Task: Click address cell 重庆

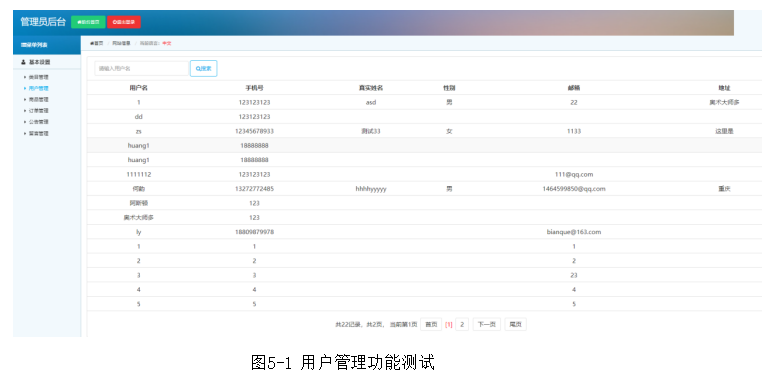Action: [724, 189]
